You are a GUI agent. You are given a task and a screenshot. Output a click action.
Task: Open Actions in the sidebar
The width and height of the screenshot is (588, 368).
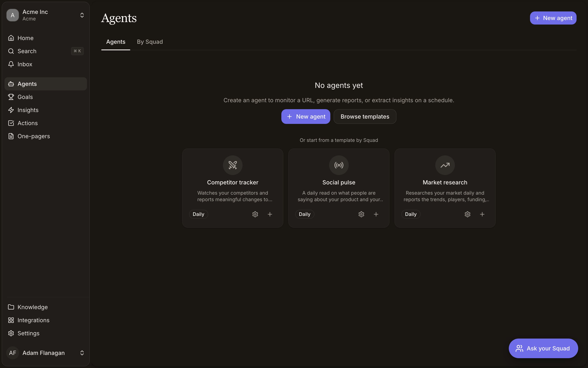click(46, 123)
